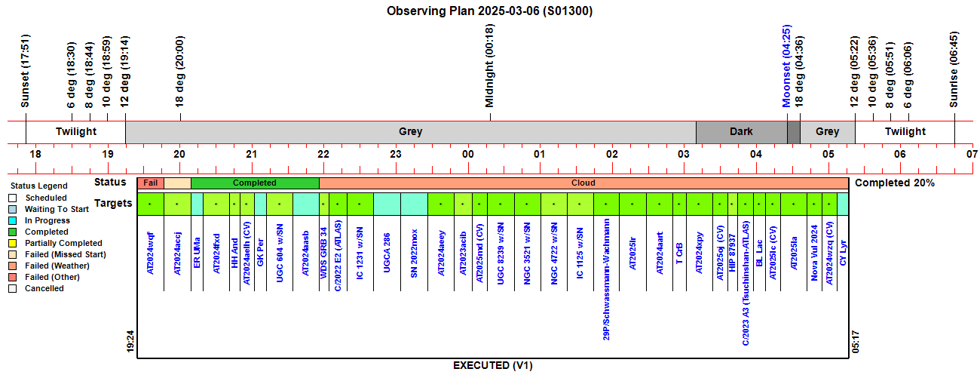Click the green block above AT2025lr
Viewport: 980px width, 381px height.
click(633, 204)
